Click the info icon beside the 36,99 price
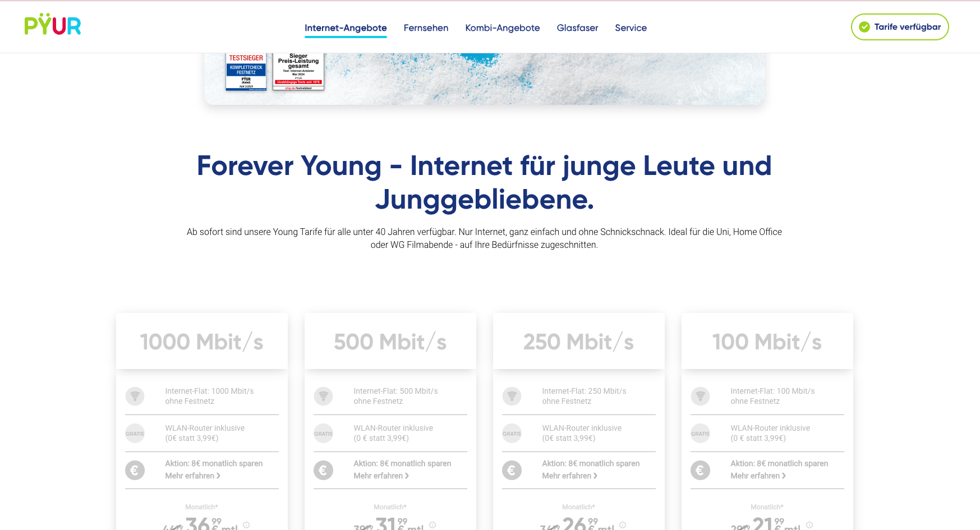Viewport: 980px width, 530px height. [246, 525]
